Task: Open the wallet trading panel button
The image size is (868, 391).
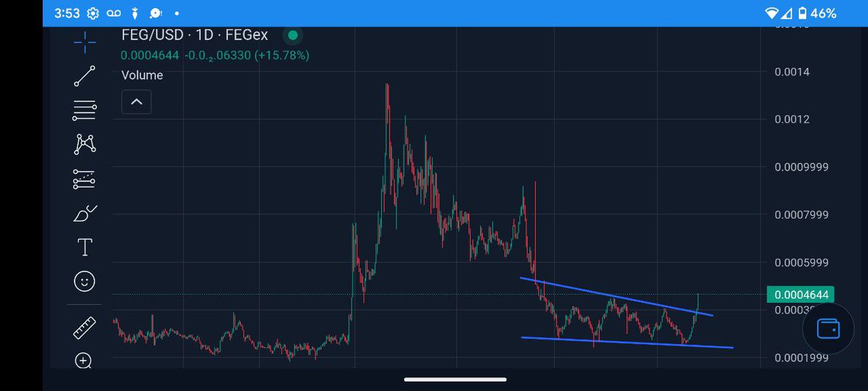Action: click(x=827, y=328)
